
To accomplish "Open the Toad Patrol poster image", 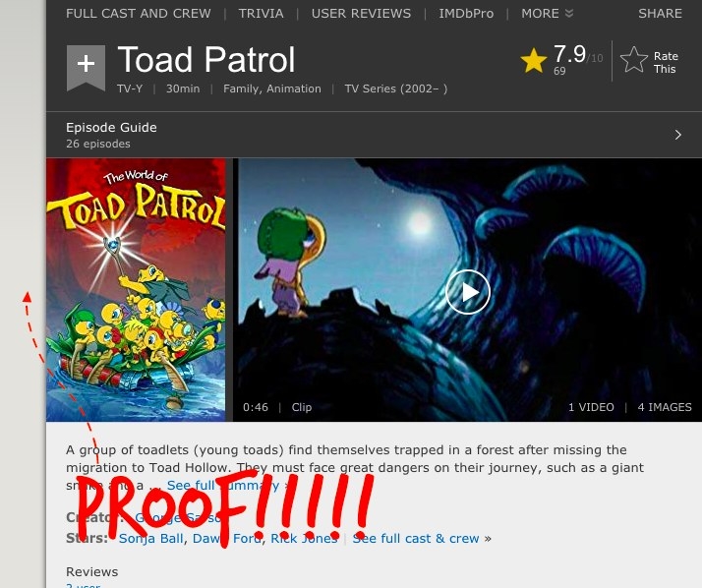I will tap(136, 290).
